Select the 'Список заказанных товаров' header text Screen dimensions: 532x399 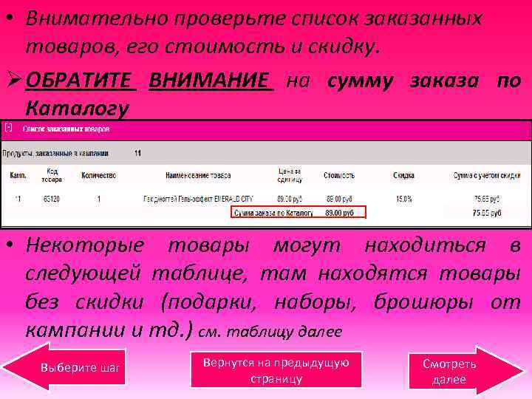pos(66,129)
